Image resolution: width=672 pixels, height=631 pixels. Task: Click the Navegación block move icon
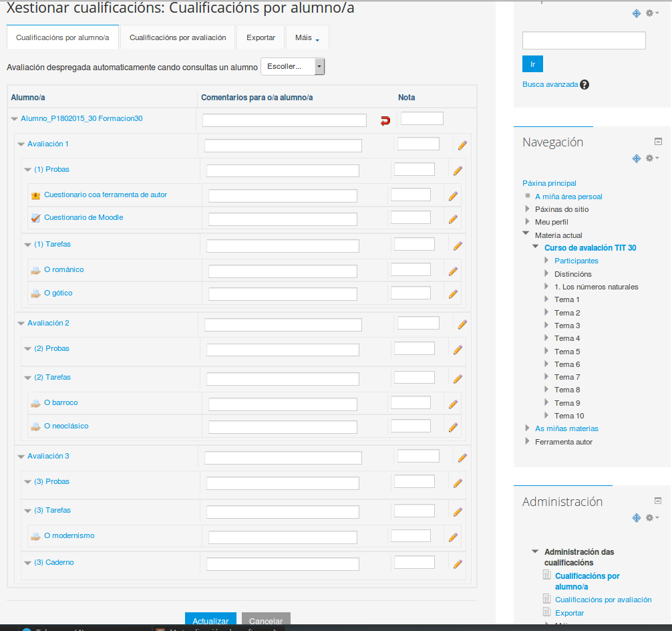(637, 158)
